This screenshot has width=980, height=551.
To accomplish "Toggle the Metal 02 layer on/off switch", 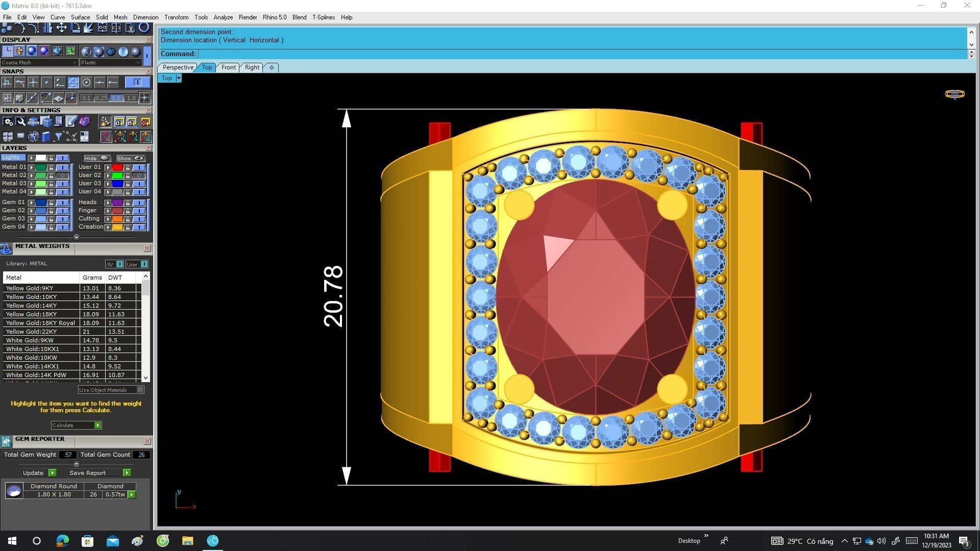I will click(62, 176).
